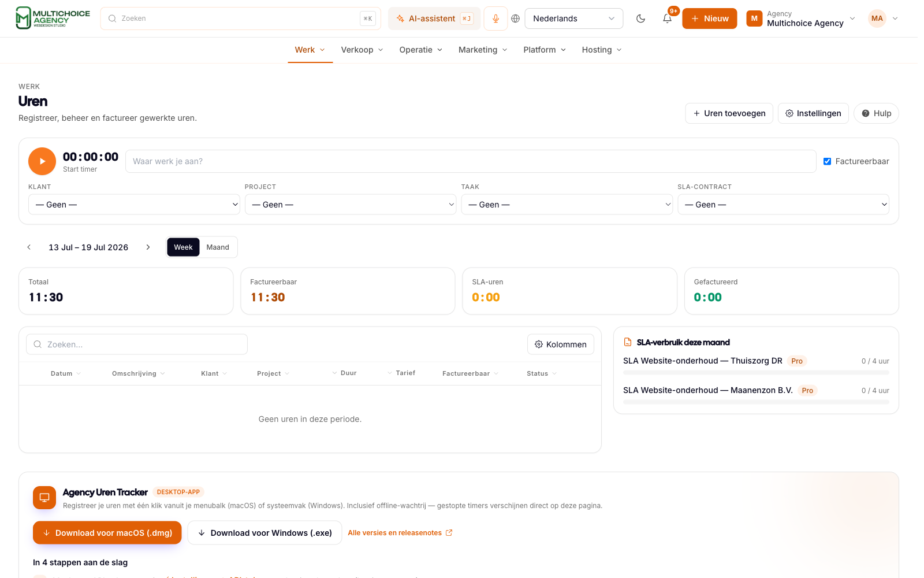Click 'SLA Website-onderhoud — Thuiszorg DR' text
Viewport: 924px width, 578px height.
pos(703,361)
